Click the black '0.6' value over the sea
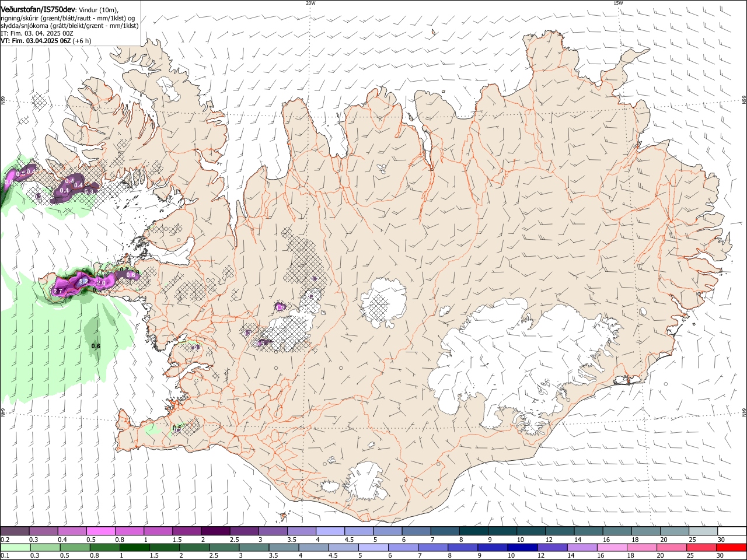The height and width of the screenshot is (560, 747). click(x=96, y=346)
